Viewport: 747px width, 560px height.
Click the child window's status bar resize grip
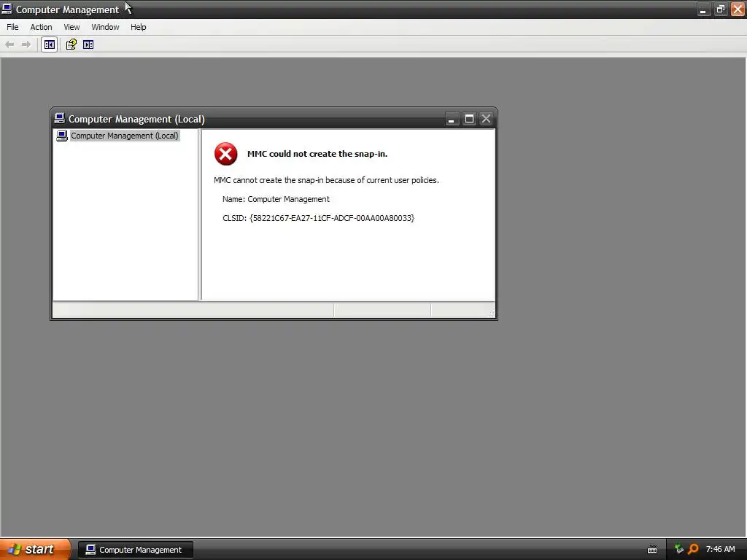(492, 314)
